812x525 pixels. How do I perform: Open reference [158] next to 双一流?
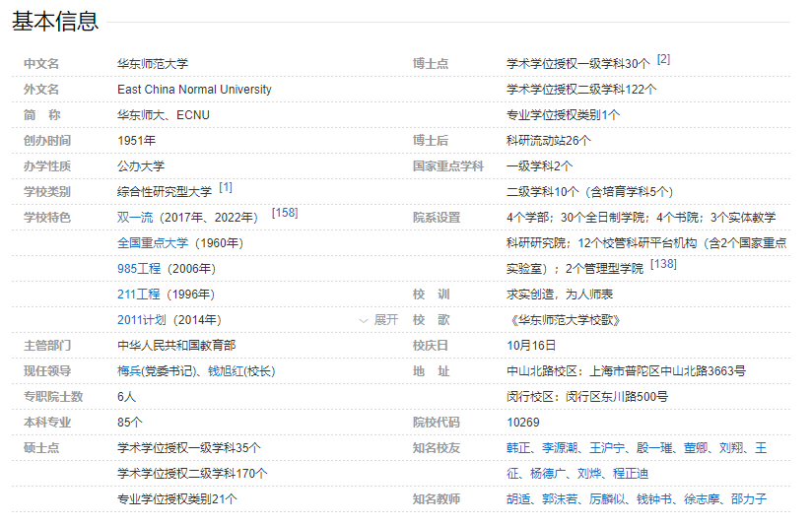click(x=285, y=213)
